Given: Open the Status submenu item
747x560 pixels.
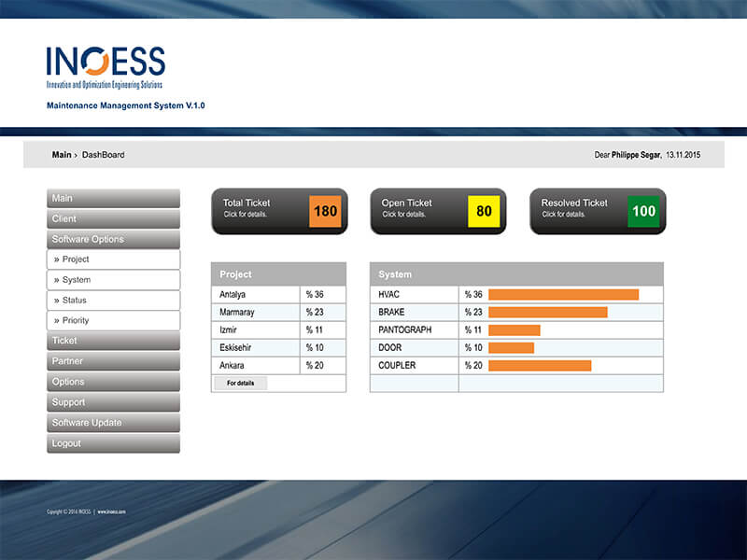Looking at the screenshot, I should (113, 301).
